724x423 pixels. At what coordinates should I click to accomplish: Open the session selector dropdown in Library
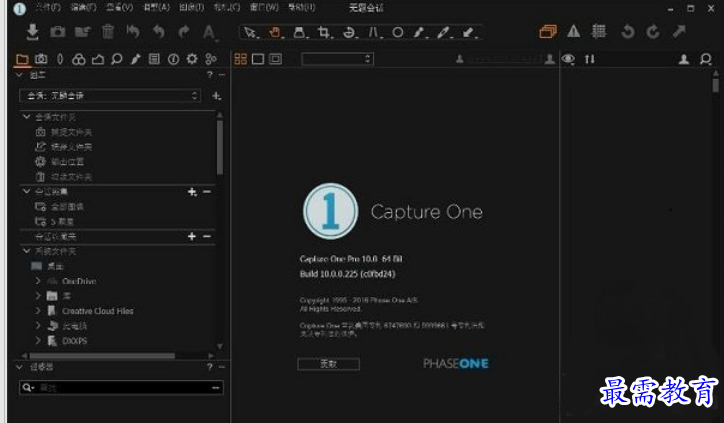[110, 96]
